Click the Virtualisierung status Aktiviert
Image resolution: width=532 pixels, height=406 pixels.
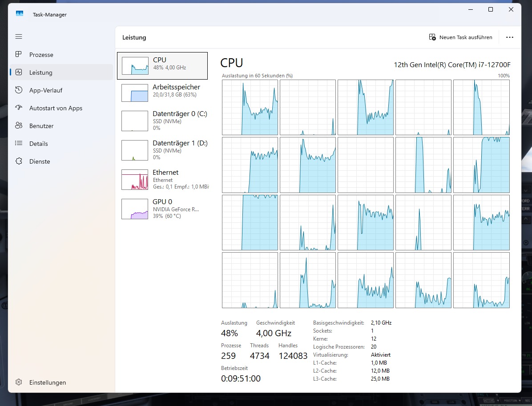[381, 355]
